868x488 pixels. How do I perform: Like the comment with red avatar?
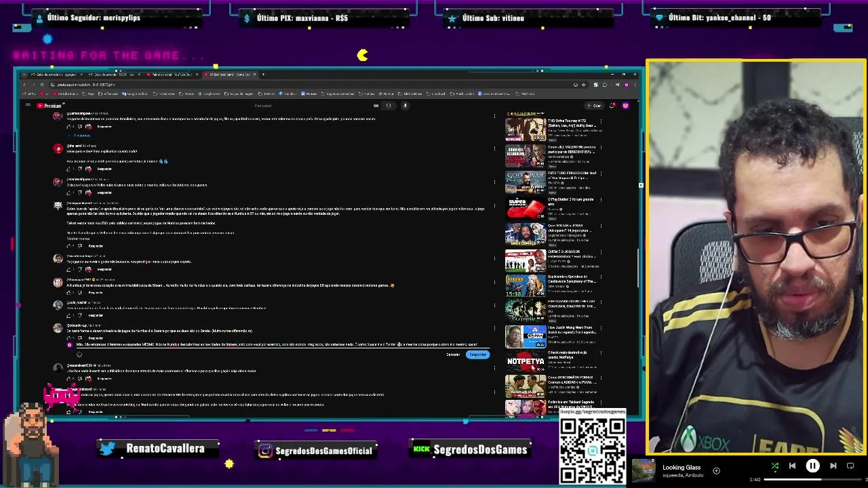point(68,169)
